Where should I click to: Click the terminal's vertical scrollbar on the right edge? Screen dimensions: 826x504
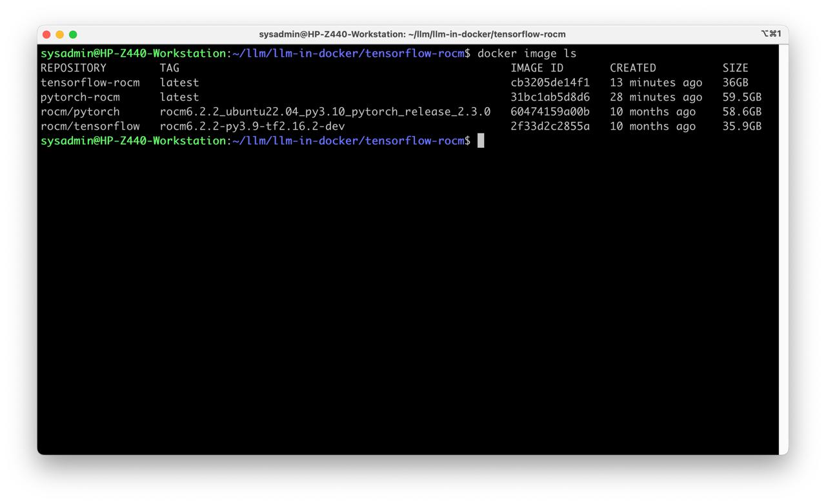point(784,249)
